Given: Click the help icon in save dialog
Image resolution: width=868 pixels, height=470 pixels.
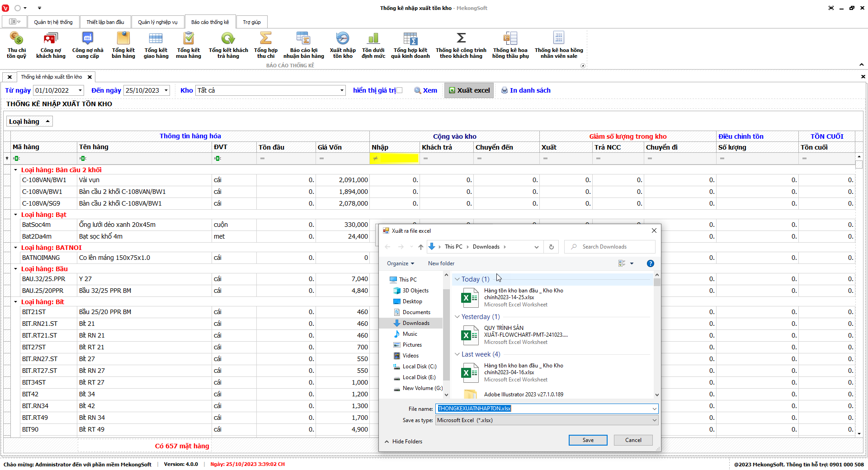Looking at the screenshot, I should [x=650, y=263].
